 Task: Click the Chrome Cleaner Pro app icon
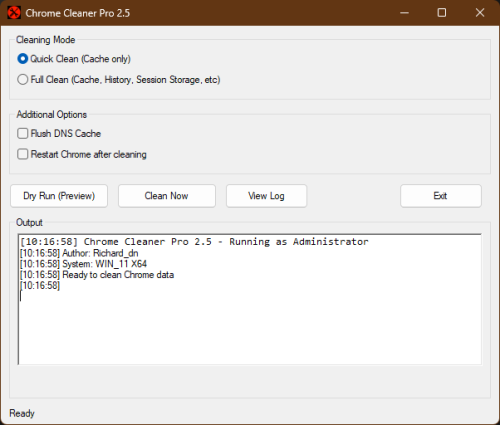(14, 13)
